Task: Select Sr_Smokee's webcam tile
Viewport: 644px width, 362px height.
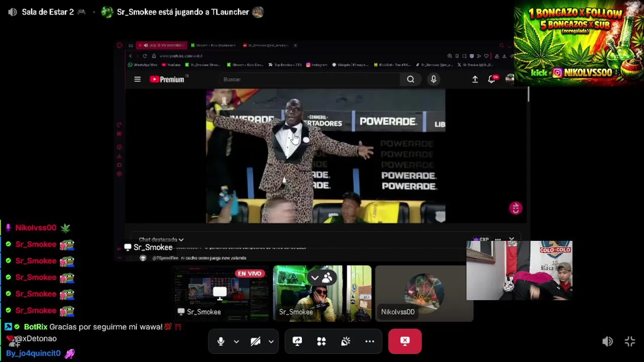Action: (322, 293)
